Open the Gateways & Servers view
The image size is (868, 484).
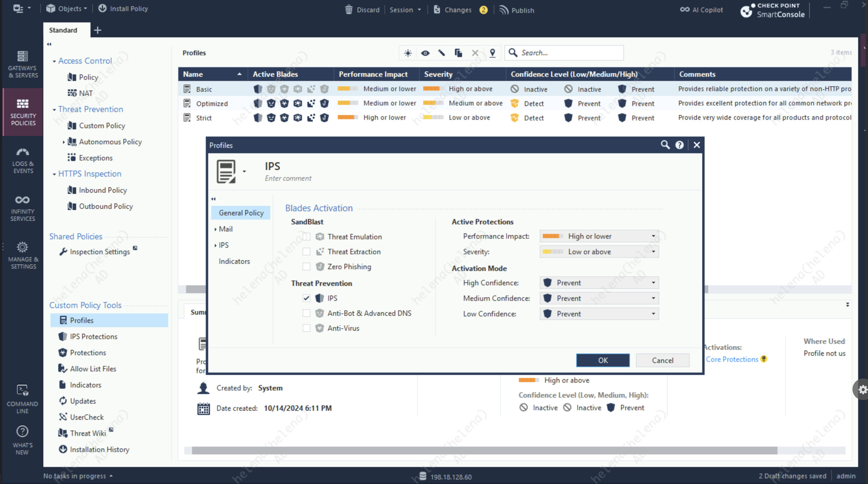[x=23, y=64]
